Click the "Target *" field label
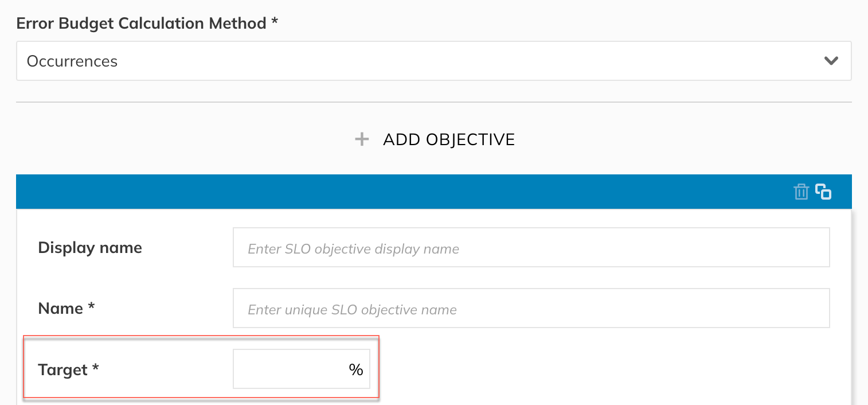 [x=69, y=369]
